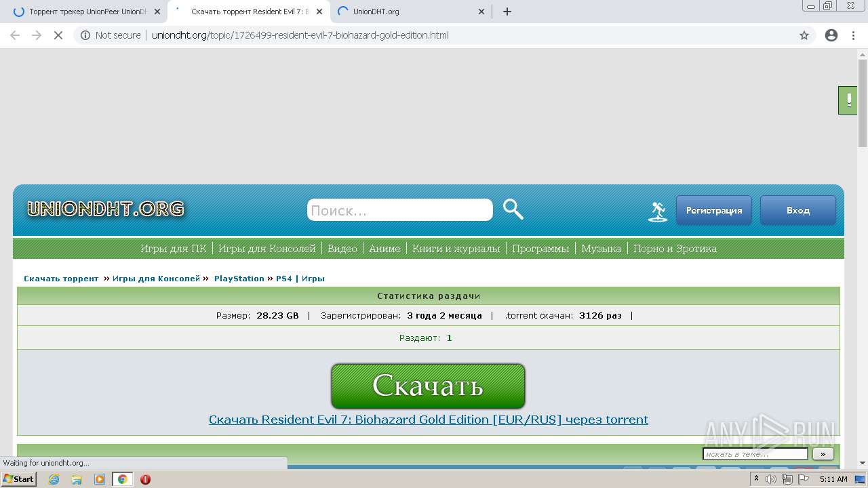Screen dimensions: 868x488
Task: Click scrollbar down arrow
Action: click(863, 464)
